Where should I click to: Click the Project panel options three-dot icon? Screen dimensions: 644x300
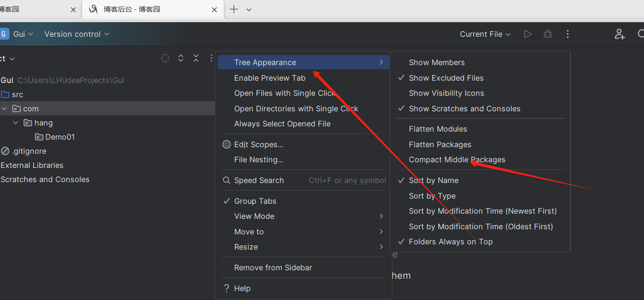[x=212, y=58]
